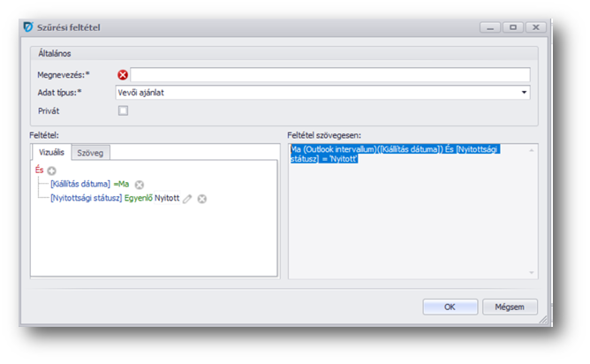
Task: Remove the Kiállítás dátuma condition
Action: point(140,184)
